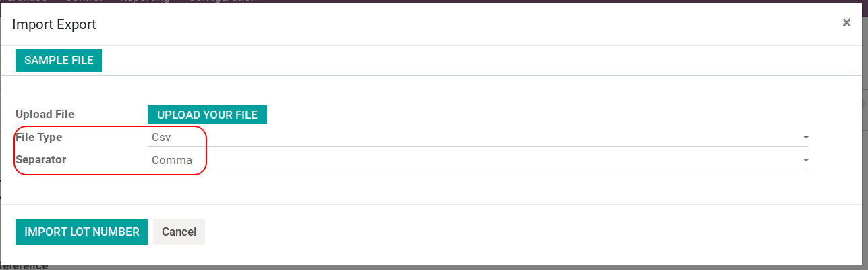Open the File Type dropdown showing Csv
This screenshot has width=868, height=270.
(472, 138)
